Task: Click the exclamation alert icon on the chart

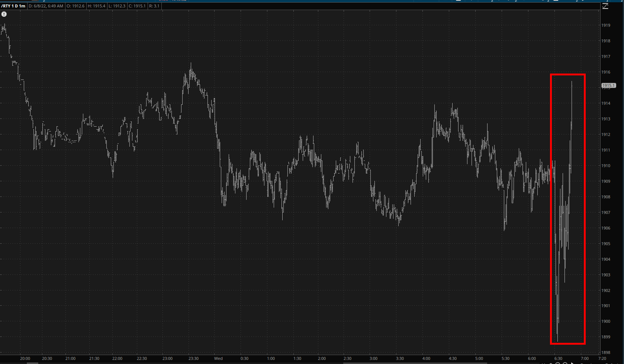Action: point(4,14)
